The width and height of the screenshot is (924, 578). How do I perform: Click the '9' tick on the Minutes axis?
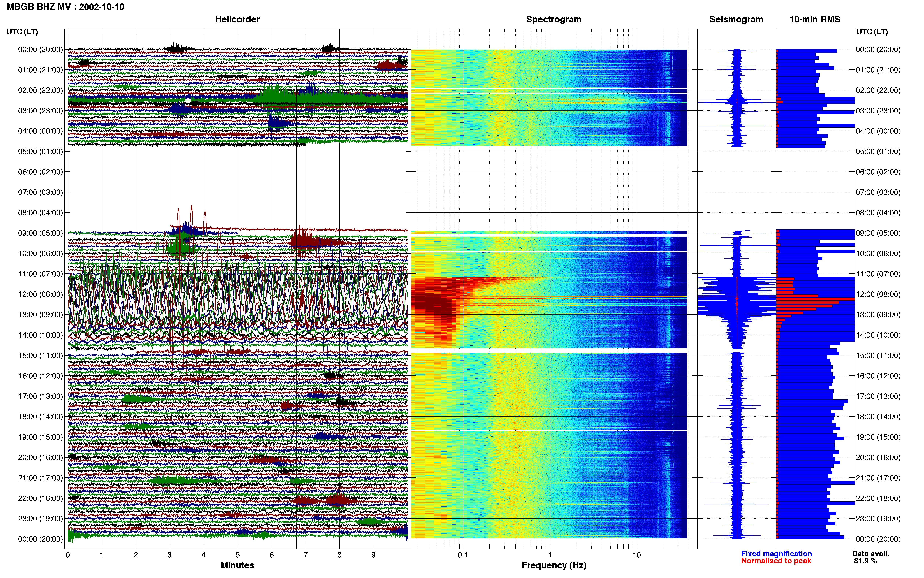coord(373,555)
